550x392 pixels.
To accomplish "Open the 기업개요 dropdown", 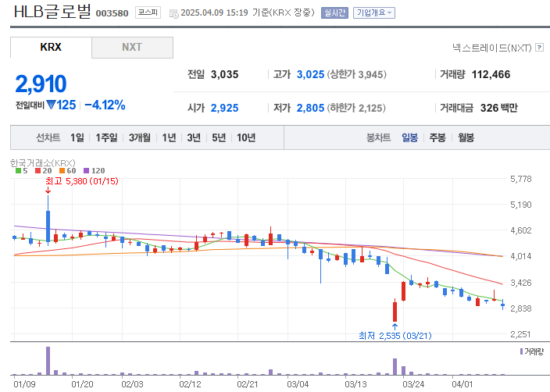I will tap(374, 13).
